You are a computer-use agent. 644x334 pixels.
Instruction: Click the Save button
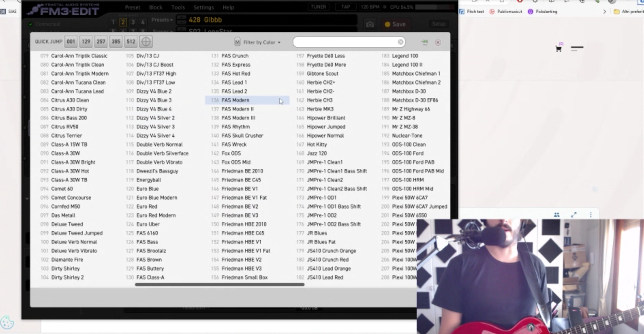(395, 24)
